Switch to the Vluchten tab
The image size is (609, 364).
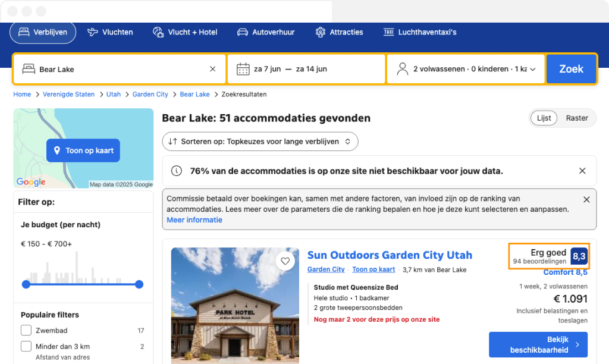pyautogui.click(x=110, y=32)
